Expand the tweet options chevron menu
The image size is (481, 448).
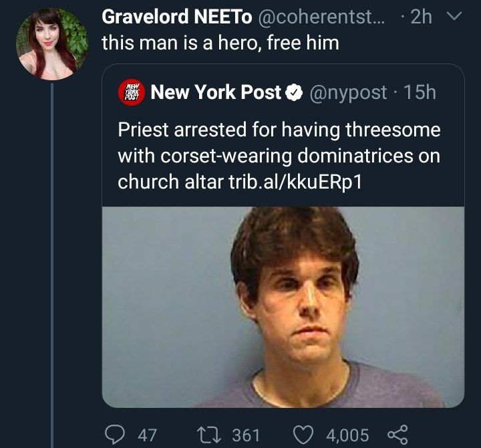(452, 17)
